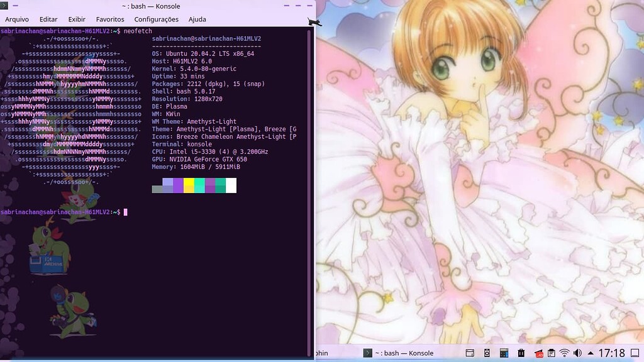Expand hidden tray icons with the arrow
Screen dimensions: 644x362
pyautogui.click(x=591, y=353)
